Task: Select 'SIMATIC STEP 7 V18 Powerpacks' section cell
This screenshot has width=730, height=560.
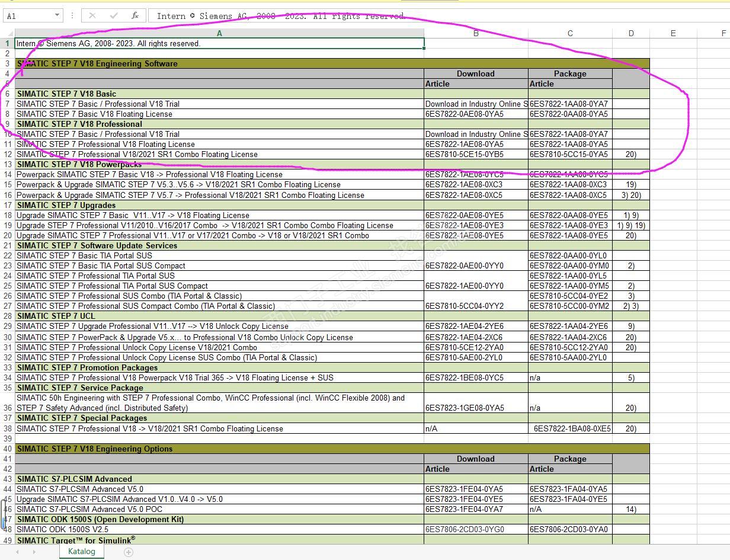Action: (219, 164)
